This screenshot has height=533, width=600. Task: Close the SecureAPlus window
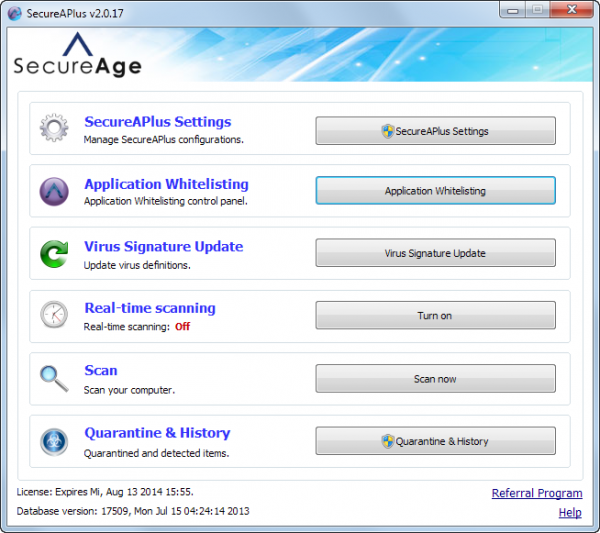tap(572, 10)
